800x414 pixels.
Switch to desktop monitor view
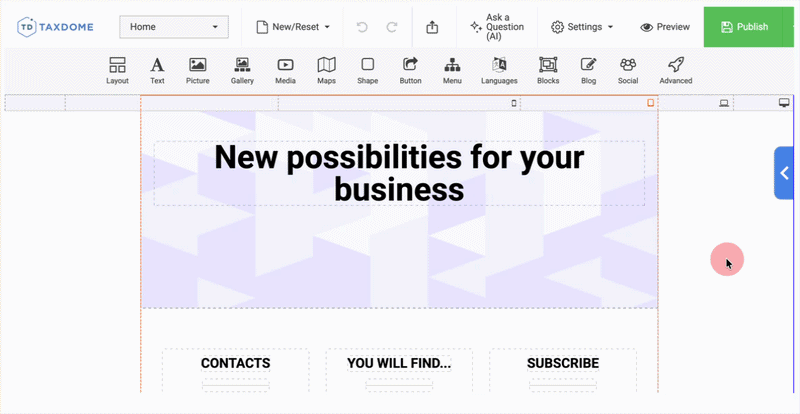pos(784,103)
